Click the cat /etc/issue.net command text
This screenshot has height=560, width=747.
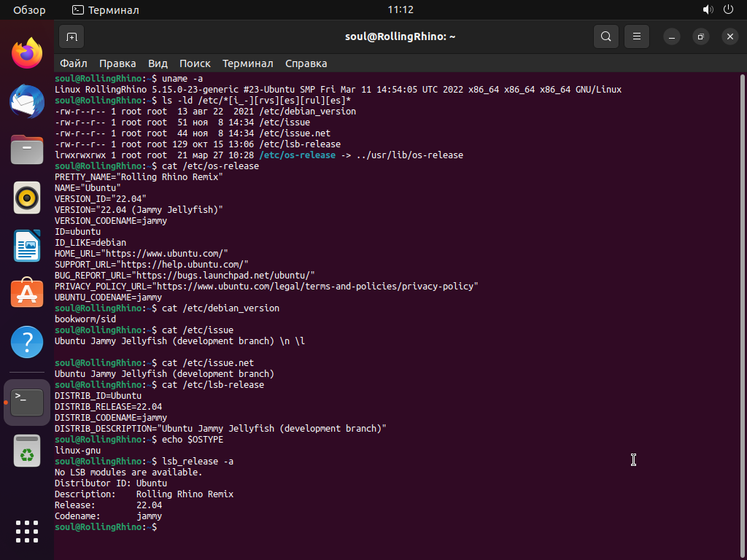click(x=208, y=363)
